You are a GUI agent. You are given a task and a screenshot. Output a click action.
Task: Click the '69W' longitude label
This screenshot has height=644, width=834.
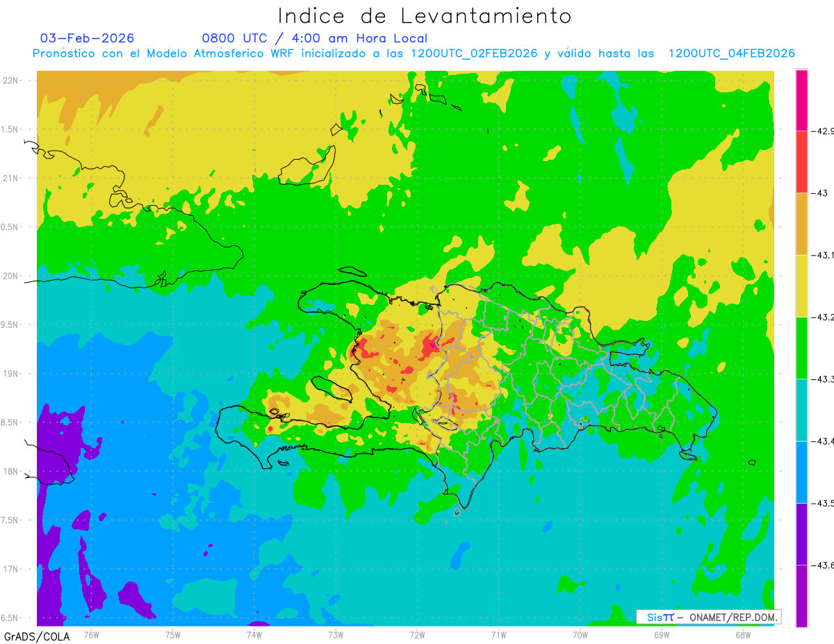click(x=662, y=635)
